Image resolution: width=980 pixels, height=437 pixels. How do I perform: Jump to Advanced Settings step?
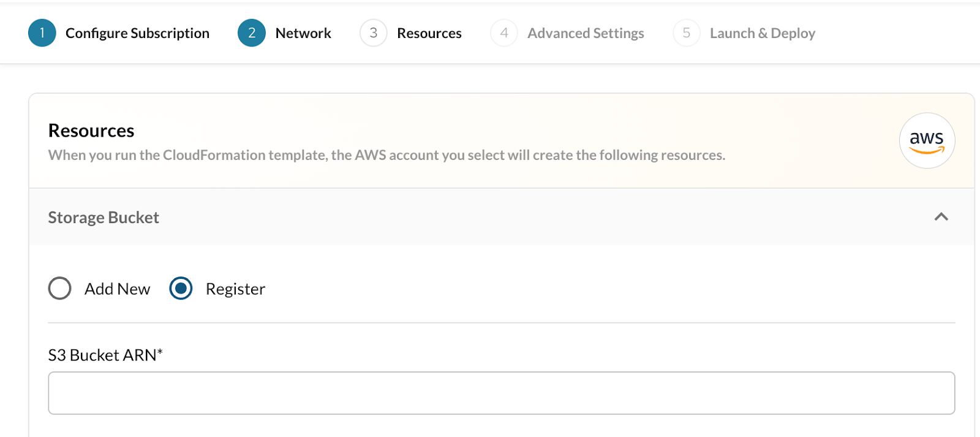point(586,33)
